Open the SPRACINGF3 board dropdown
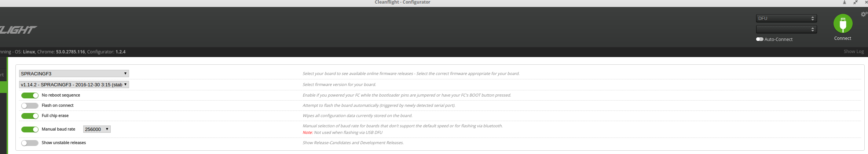Viewport: 868px width, 154px height. pos(74,74)
